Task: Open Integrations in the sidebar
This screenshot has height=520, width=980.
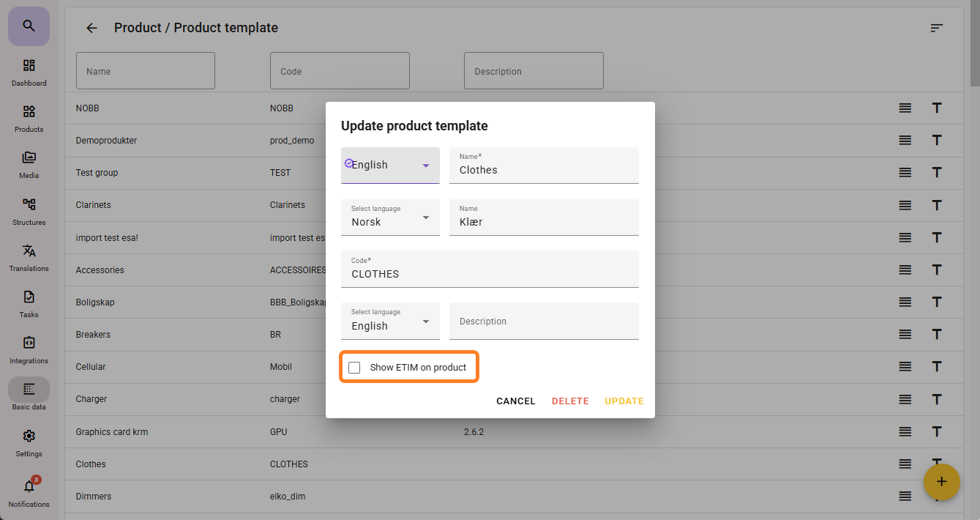Action: coord(29,349)
